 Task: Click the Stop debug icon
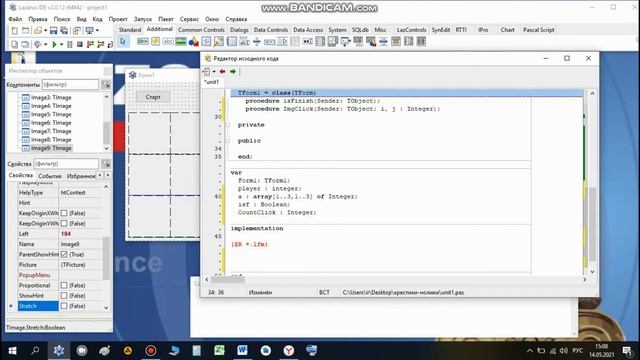pyautogui.click(x=80, y=44)
